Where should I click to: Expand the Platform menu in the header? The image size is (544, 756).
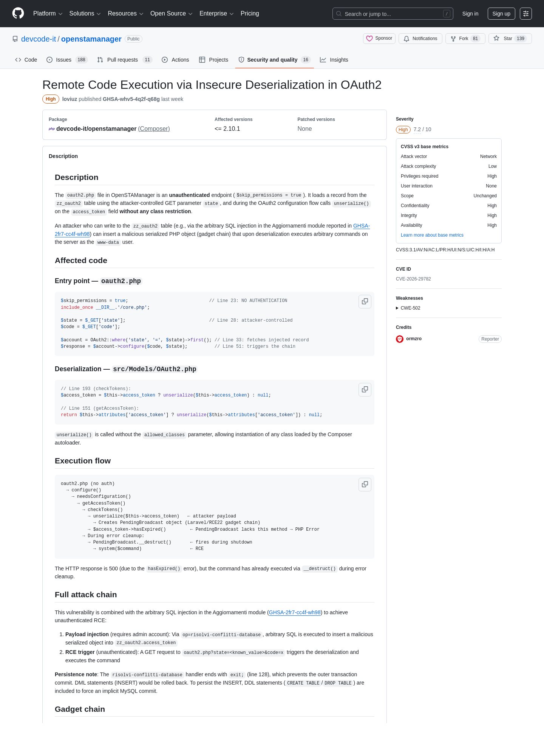pyautogui.click(x=48, y=14)
